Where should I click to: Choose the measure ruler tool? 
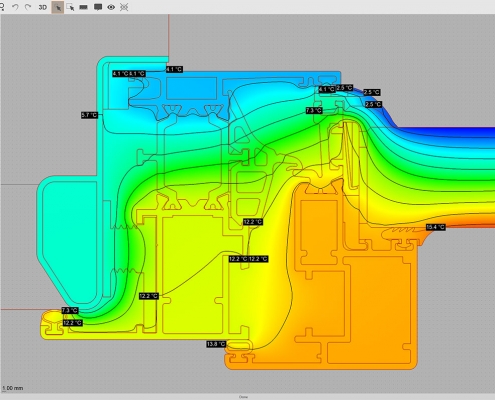[x=83, y=7]
